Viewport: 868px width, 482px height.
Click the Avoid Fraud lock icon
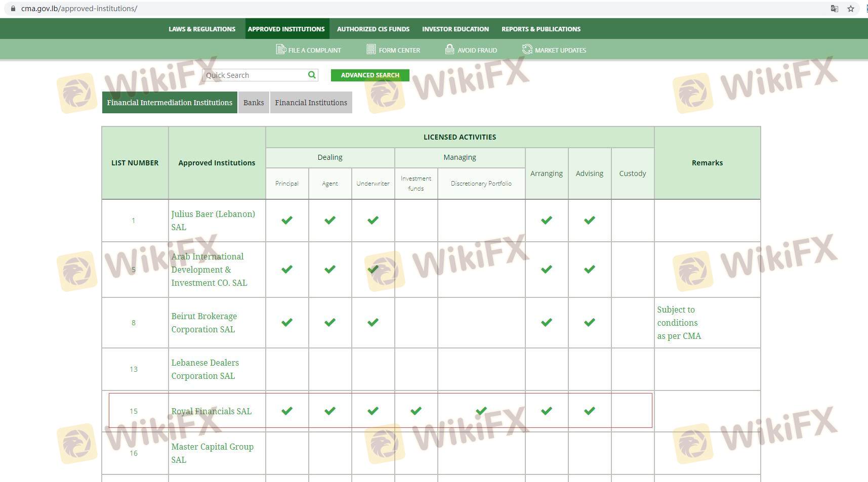(449, 49)
